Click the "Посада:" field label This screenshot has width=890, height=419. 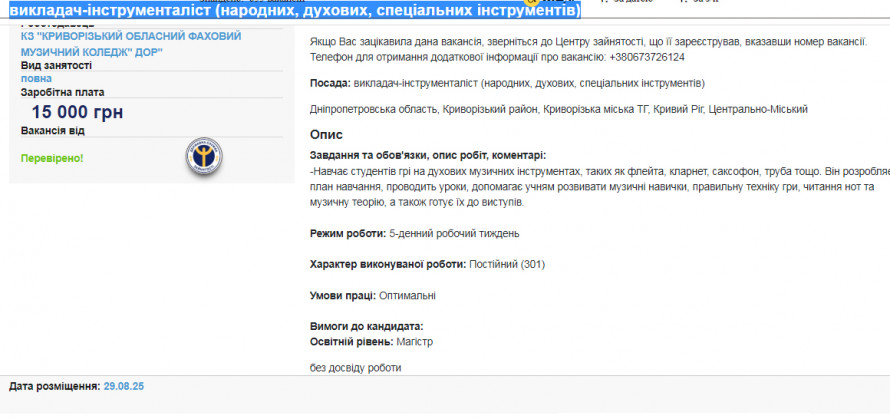(330, 83)
